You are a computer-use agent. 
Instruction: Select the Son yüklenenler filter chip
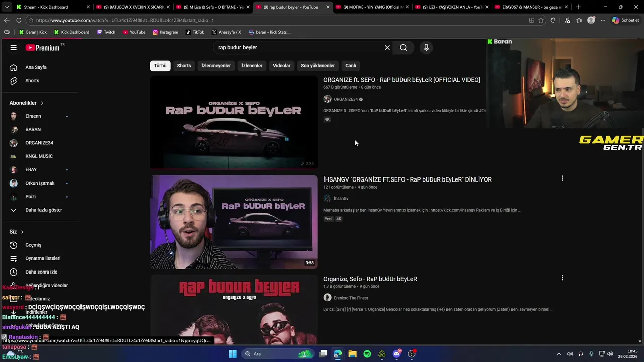click(x=317, y=66)
